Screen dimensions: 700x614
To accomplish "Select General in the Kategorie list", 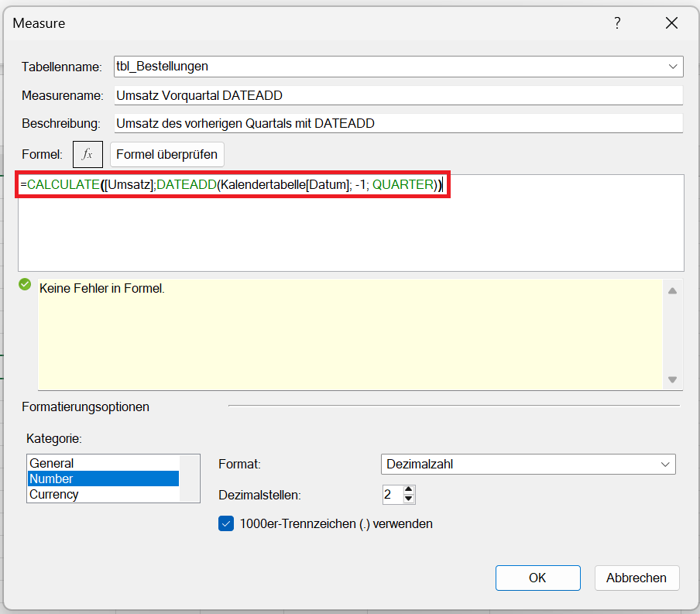I will [x=52, y=463].
